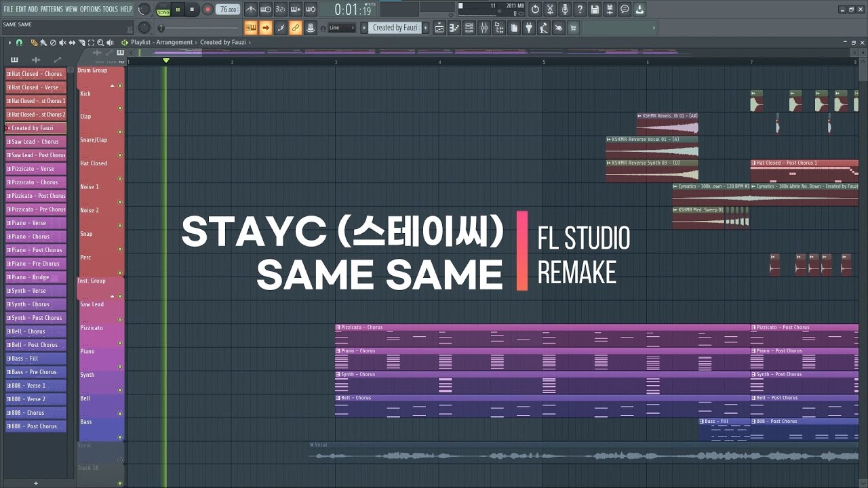Click the tempo field showing 76.000
Viewport: 868px width, 488px height.
tap(228, 9)
